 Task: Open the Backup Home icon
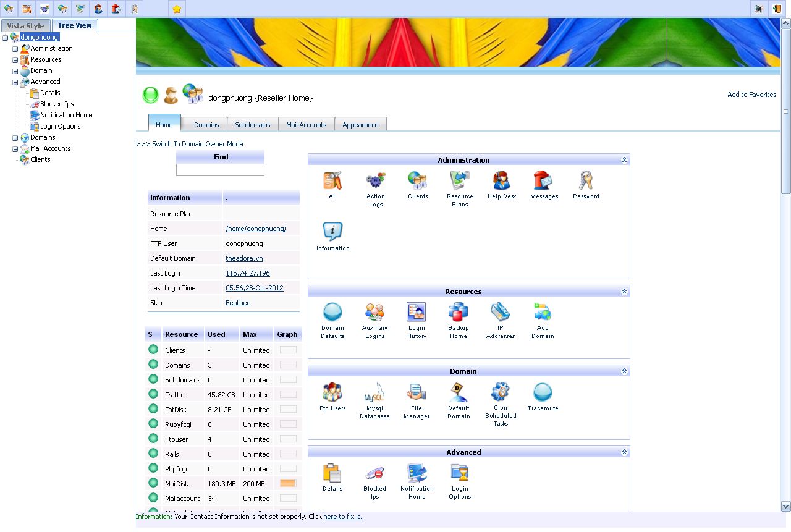click(458, 313)
